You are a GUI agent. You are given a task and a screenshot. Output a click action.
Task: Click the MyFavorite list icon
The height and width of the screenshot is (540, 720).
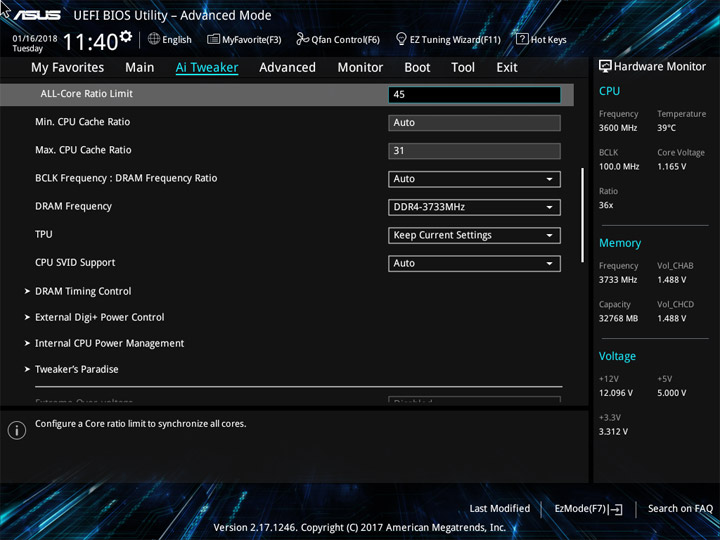(213, 39)
